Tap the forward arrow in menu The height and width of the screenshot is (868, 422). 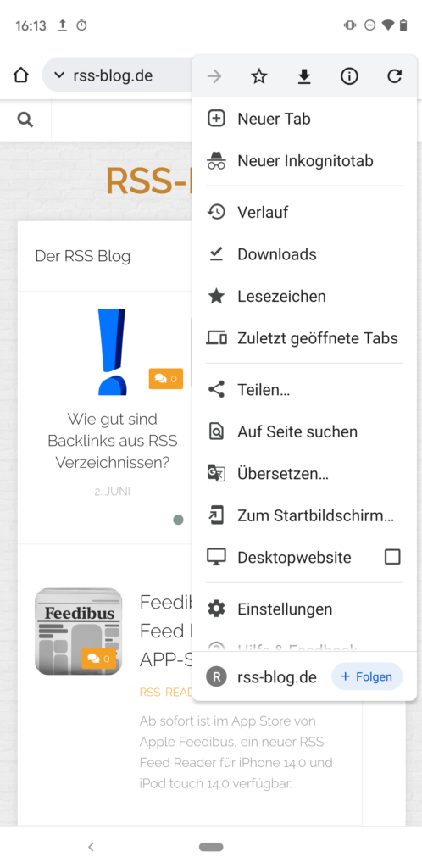214,76
